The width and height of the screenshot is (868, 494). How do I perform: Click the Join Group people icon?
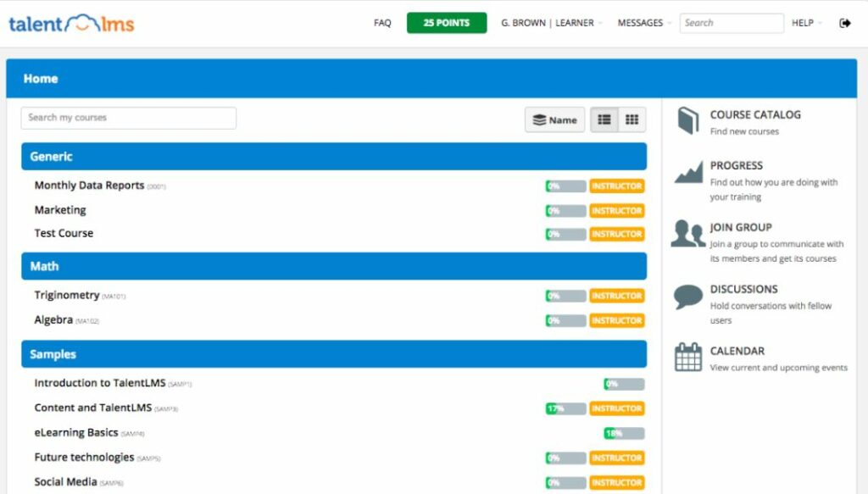pyautogui.click(x=687, y=234)
